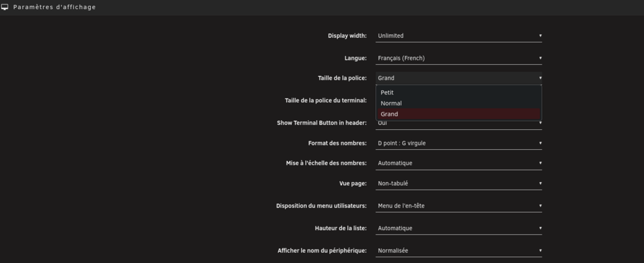Click the monitor icon beside Paramètres d'affichage

(5, 7)
